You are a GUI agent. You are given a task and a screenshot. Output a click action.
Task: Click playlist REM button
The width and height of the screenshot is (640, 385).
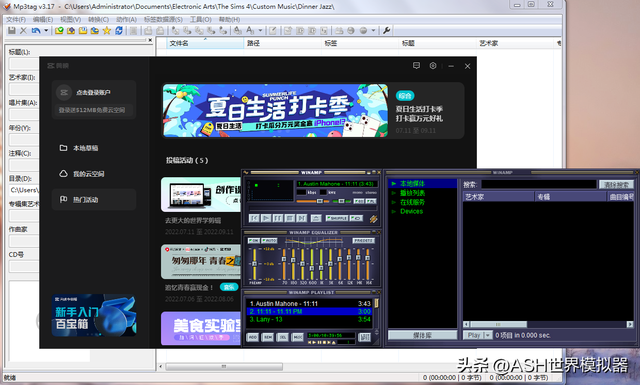click(268, 337)
